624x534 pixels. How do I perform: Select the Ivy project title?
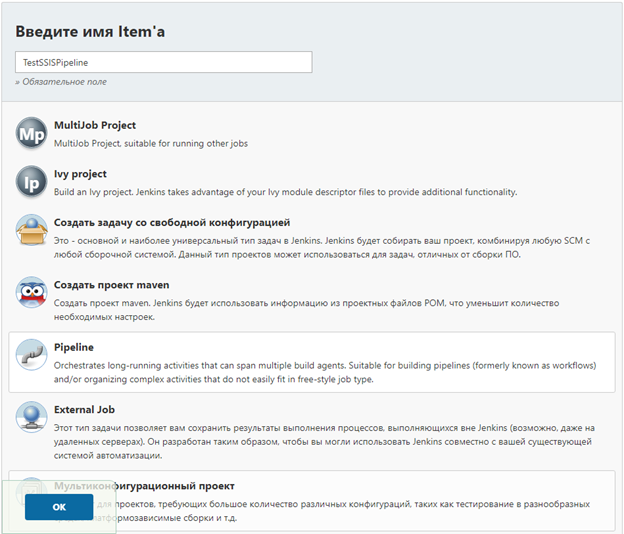[x=80, y=174]
